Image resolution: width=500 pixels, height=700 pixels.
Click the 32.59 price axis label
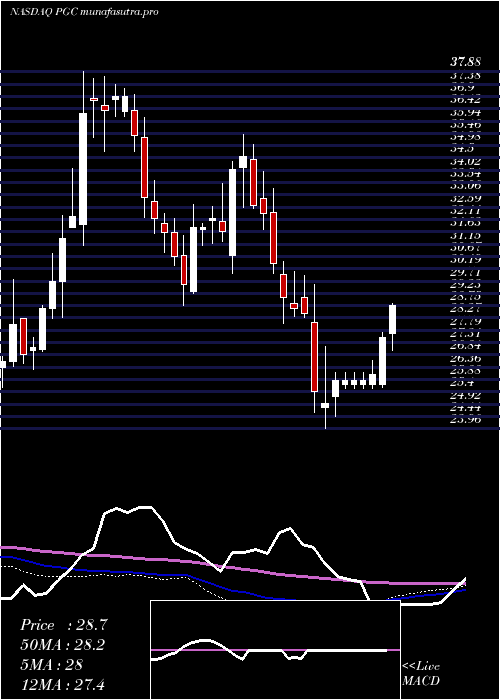point(465,198)
